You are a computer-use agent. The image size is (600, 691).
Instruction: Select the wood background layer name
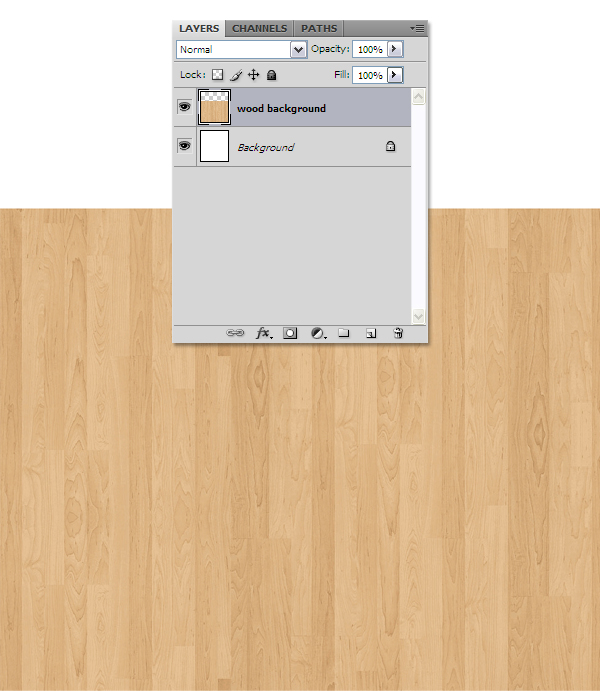point(281,108)
